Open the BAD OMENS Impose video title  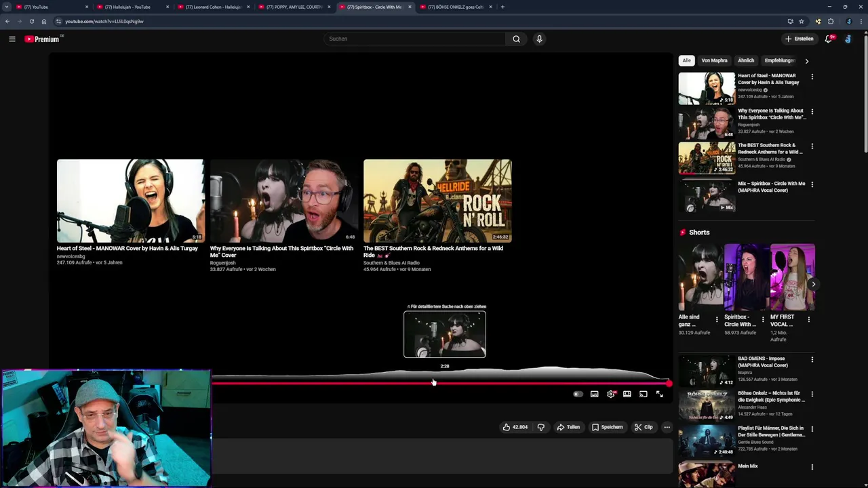(x=763, y=362)
